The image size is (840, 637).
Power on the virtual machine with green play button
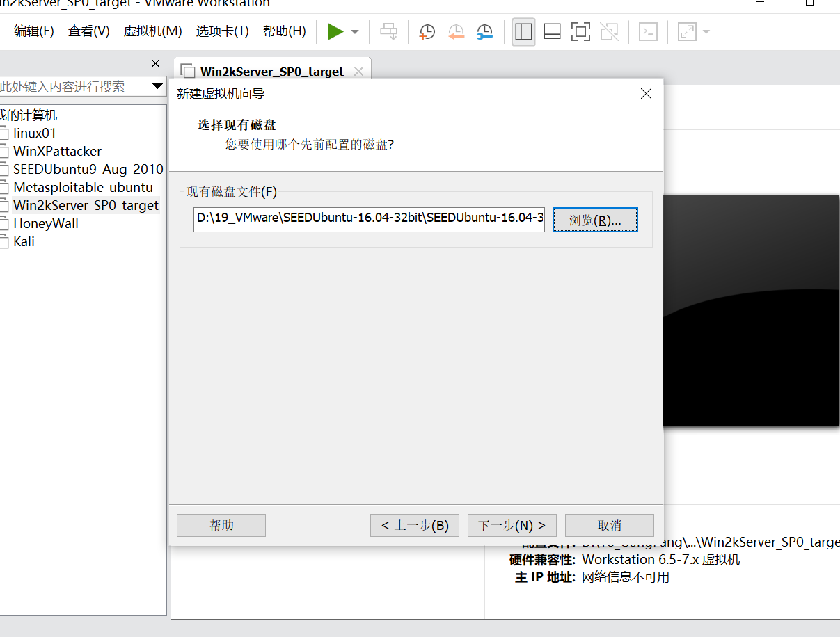click(x=336, y=32)
